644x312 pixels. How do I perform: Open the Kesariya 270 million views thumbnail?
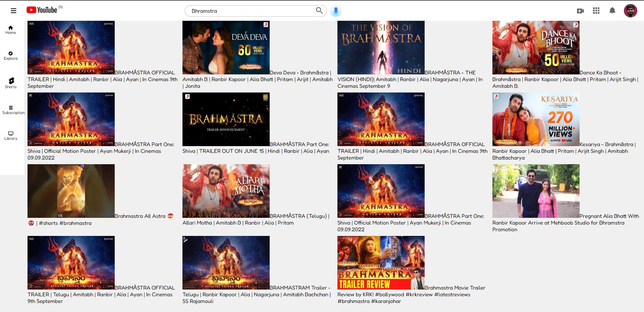(x=536, y=119)
